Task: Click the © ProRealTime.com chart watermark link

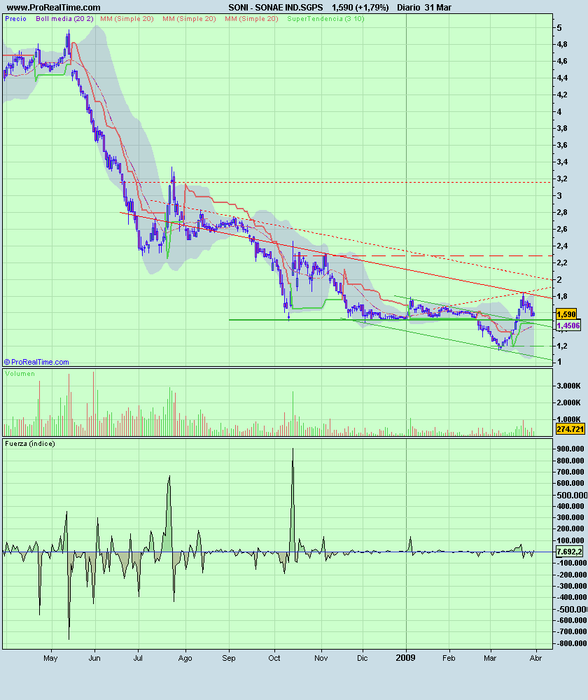Action: (36, 362)
